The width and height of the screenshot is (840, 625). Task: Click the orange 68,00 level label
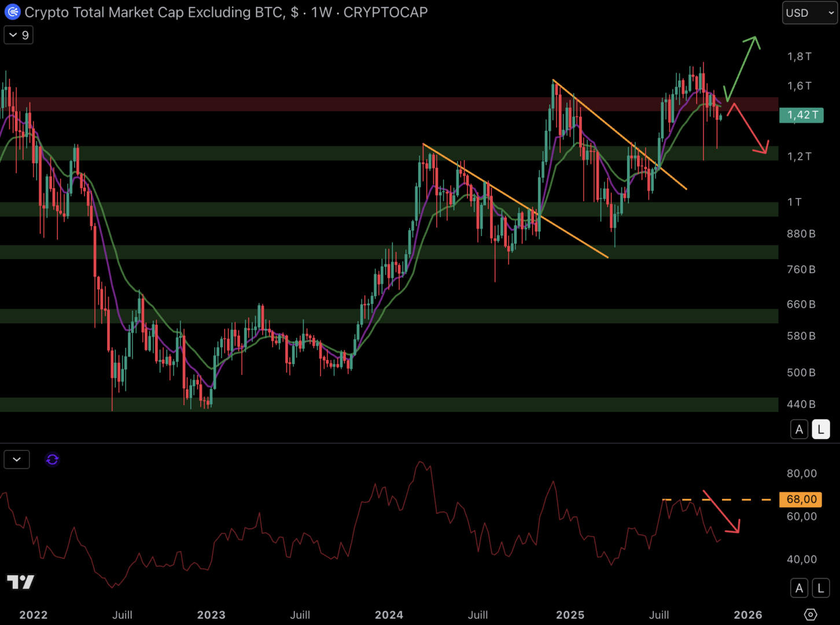coord(801,499)
